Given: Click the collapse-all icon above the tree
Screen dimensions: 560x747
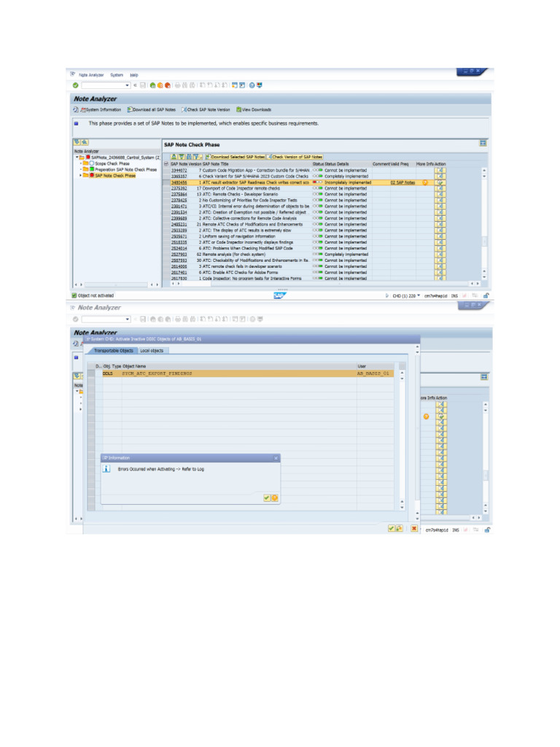Looking at the screenshot, I should [85, 142].
